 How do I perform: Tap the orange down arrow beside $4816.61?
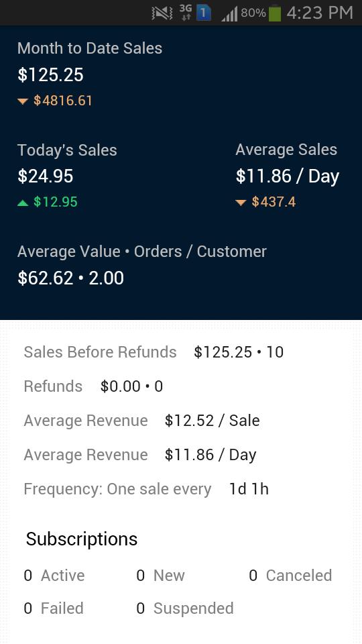(23, 101)
